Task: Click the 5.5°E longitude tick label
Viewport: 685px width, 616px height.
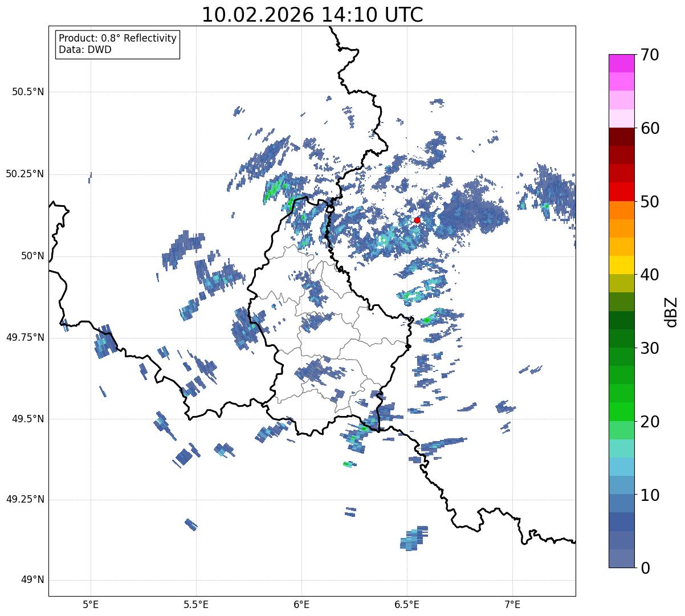Action: pyautogui.click(x=196, y=604)
